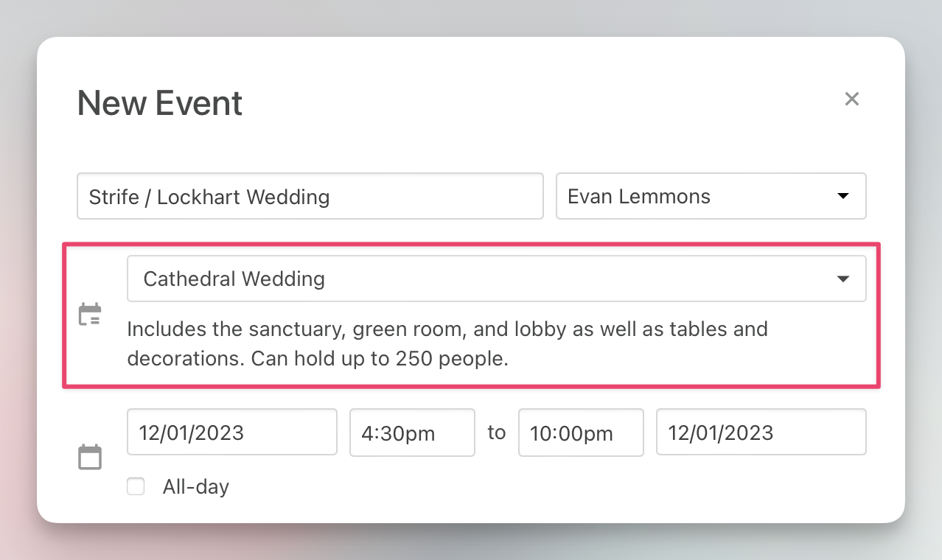Close the New Event dialog
942x560 pixels.
click(x=851, y=99)
